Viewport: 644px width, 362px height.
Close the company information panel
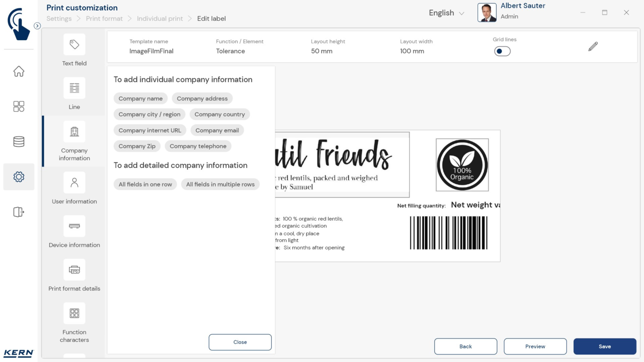(x=240, y=342)
